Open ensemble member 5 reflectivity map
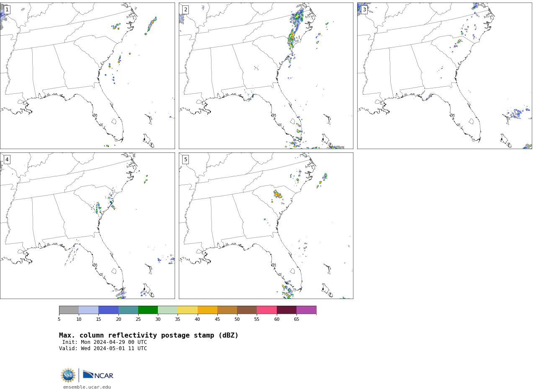 (x=266, y=226)
